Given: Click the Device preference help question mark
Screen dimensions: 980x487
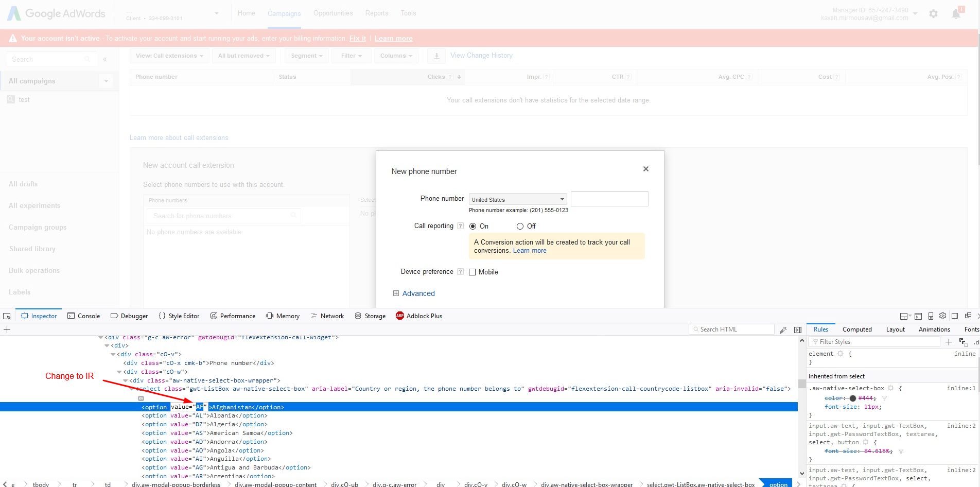Looking at the screenshot, I should [x=461, y=272].
